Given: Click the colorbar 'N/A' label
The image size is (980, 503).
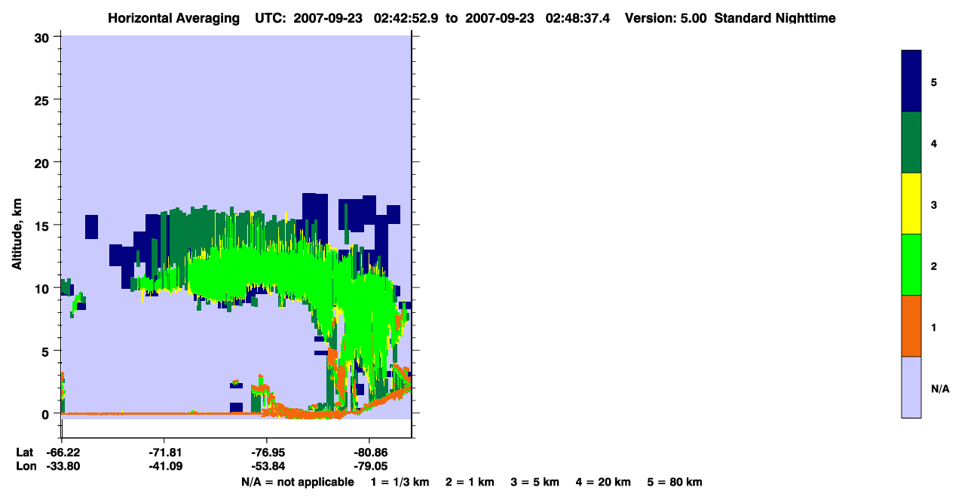Looking at the screenshot, I should 940,388.
